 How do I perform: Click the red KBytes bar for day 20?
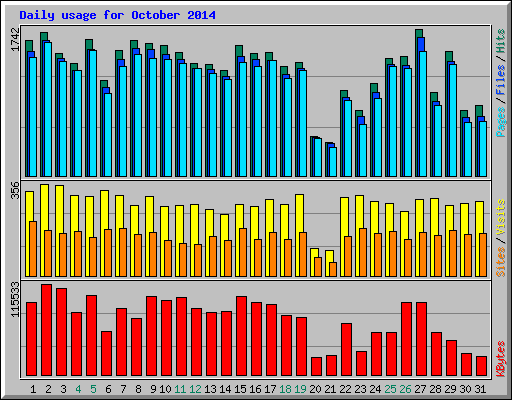coord(316,367)
